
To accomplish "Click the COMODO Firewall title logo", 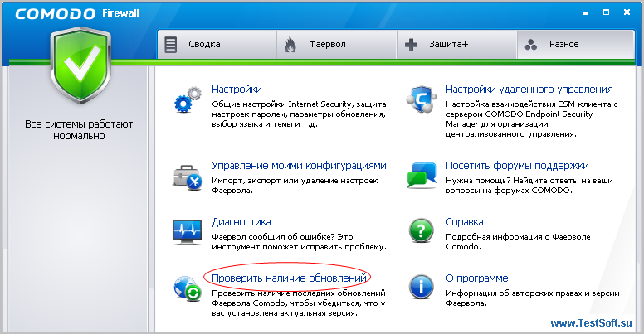I will [x=77, y=13].
